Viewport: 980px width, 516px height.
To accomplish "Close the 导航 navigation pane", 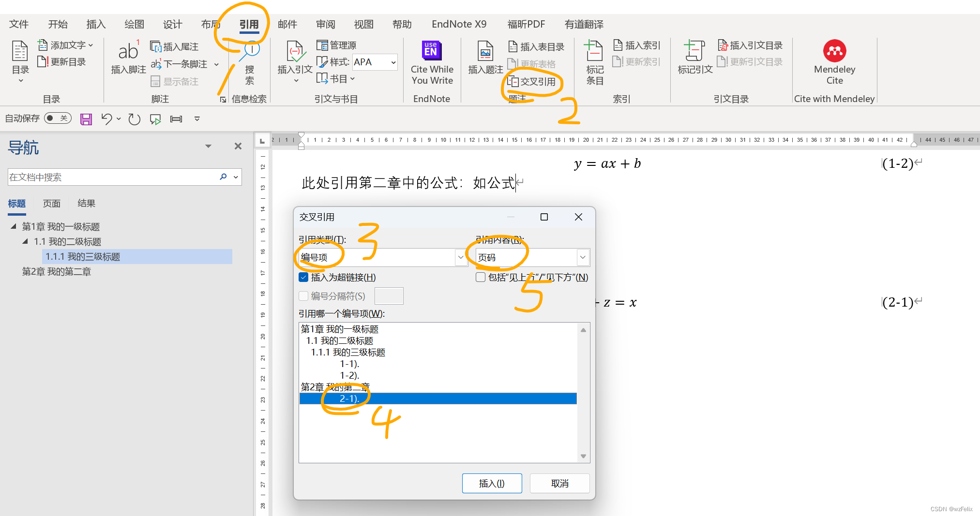I will [x=238, y=146].
